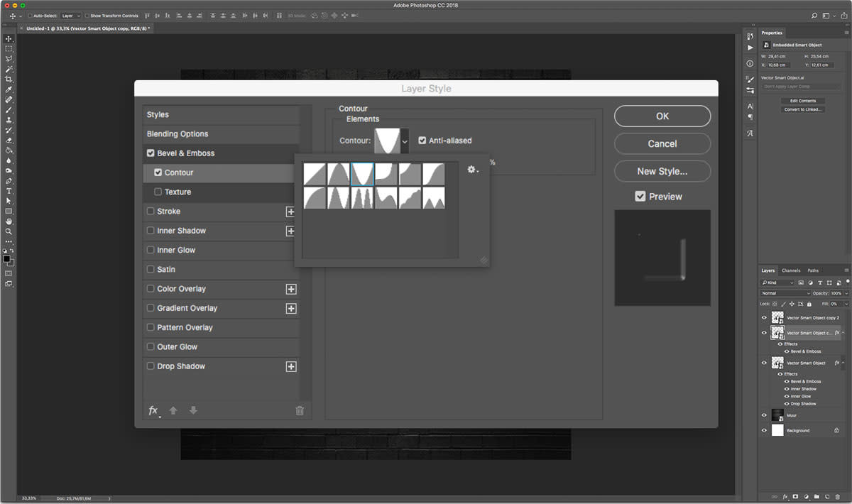
Task: Add another Stroke effect with plus icon
Action: point(290,212)
